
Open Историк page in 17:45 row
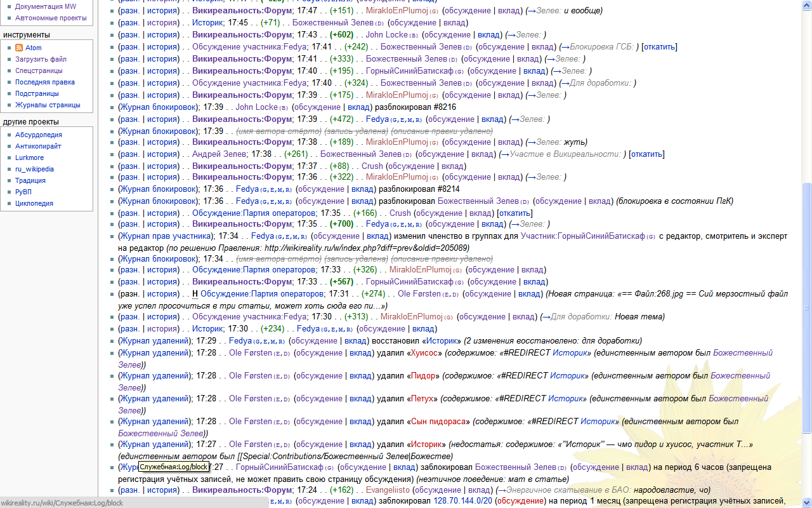click(208, 23)
